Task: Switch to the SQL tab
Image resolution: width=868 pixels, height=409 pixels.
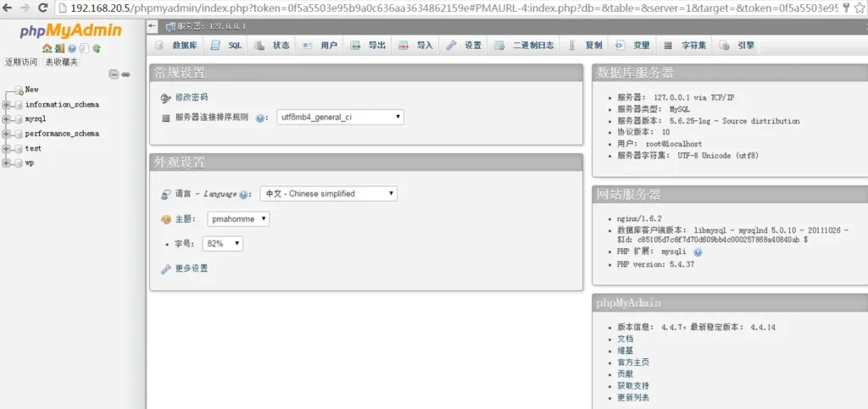Action: 226,45
